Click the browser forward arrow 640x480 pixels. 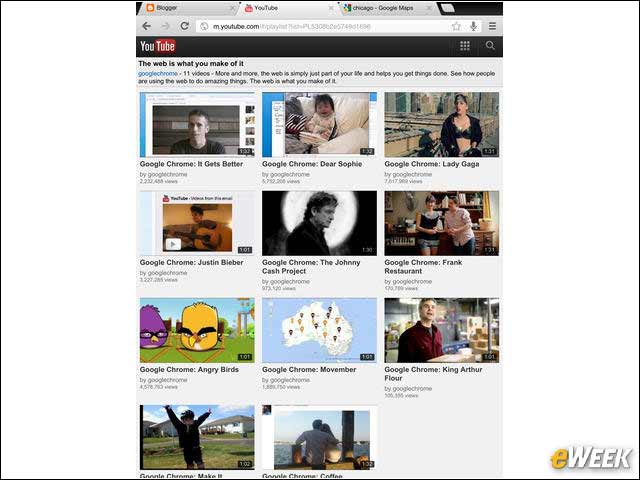point(165,26)
